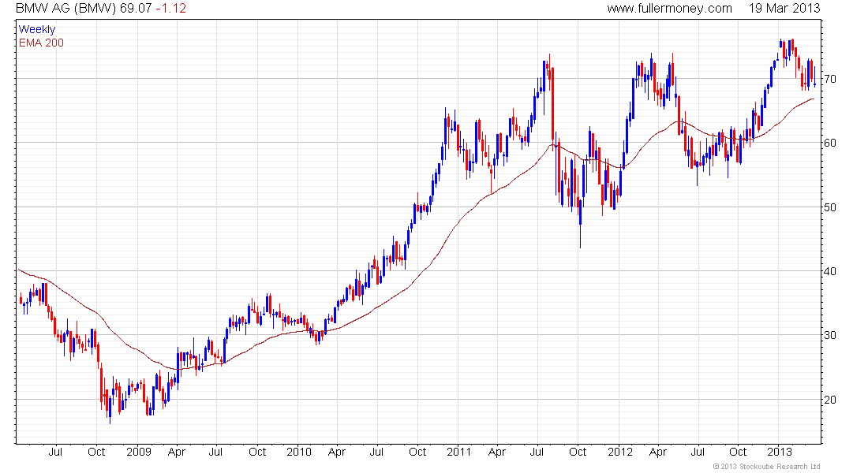Image resolution: width=868 pixels, height=473 pixels.
Task: Select the 60 price axis label
Action: [830, 143]
